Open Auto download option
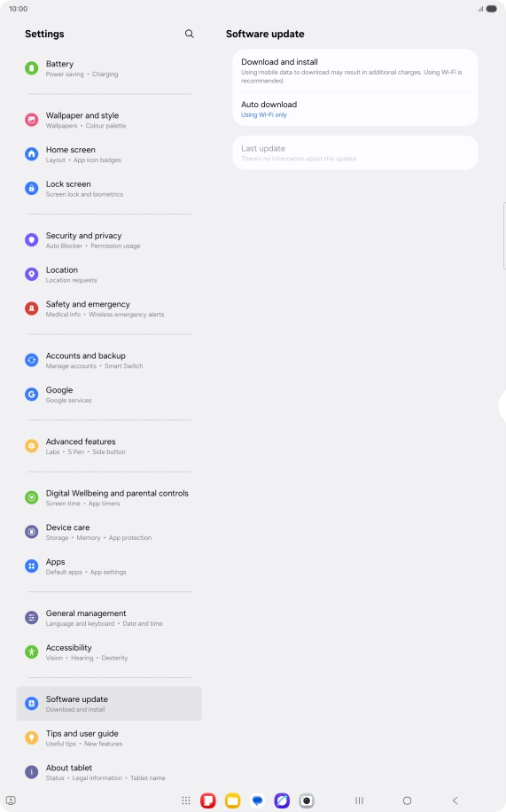The width and height of the screenshot is (506, 812). click(355, 109)
